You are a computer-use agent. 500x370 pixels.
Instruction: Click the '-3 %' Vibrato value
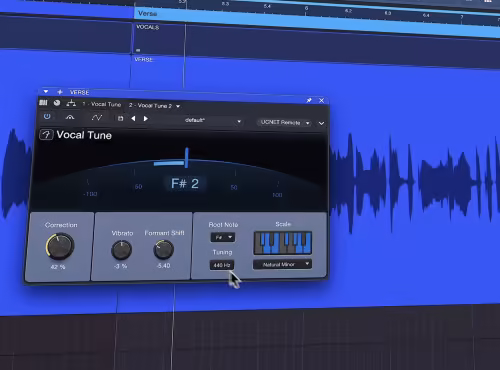(121, 266)
